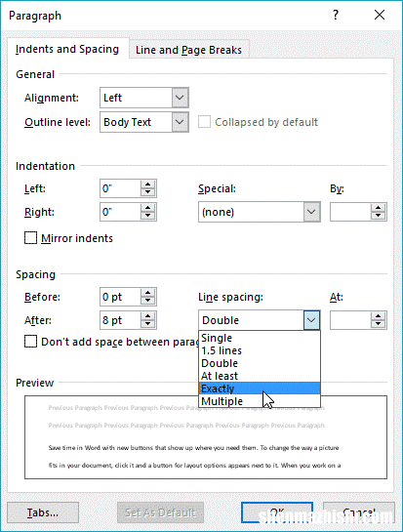This screenshot has width=403, height=532.
Task: Toggle the Collapsed by default checkbox
Action: (204, 122)
